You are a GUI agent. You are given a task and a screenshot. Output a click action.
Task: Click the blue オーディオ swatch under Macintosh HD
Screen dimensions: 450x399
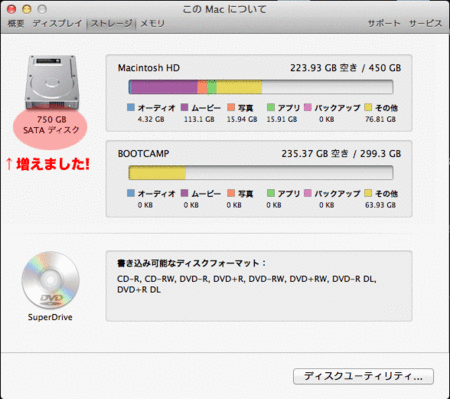pyautogui.click(x=131, y=107)
